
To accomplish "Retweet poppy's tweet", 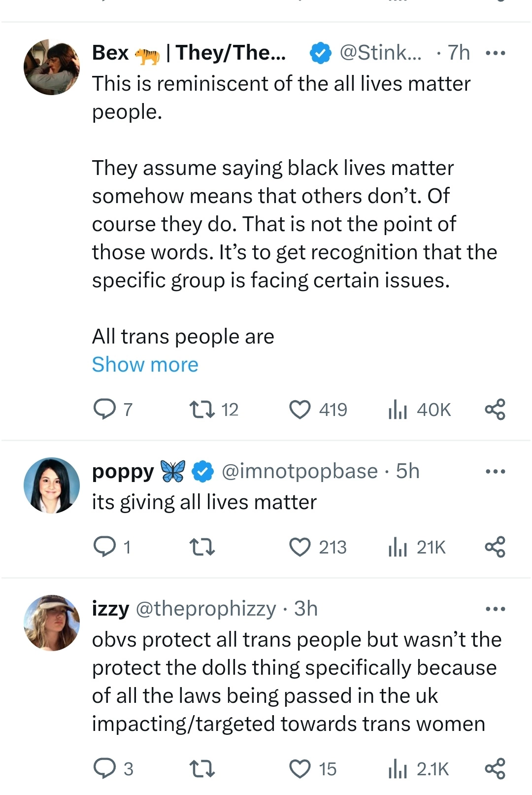I will point(202,547).
